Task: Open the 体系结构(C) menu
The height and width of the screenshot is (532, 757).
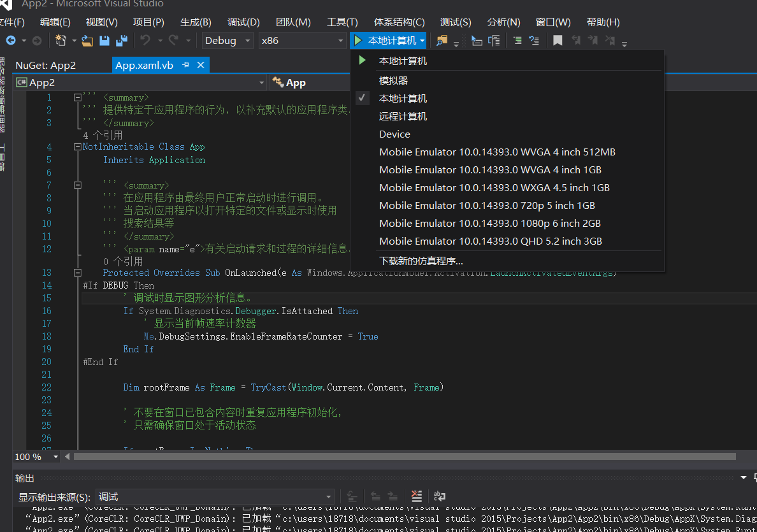Action: pos(400,22)
